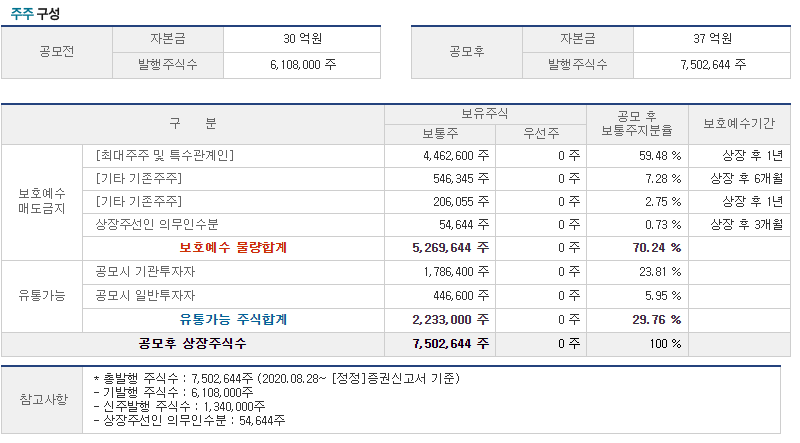
Task: Click the 59.48 % share ratio
Action: coord(660,156)
